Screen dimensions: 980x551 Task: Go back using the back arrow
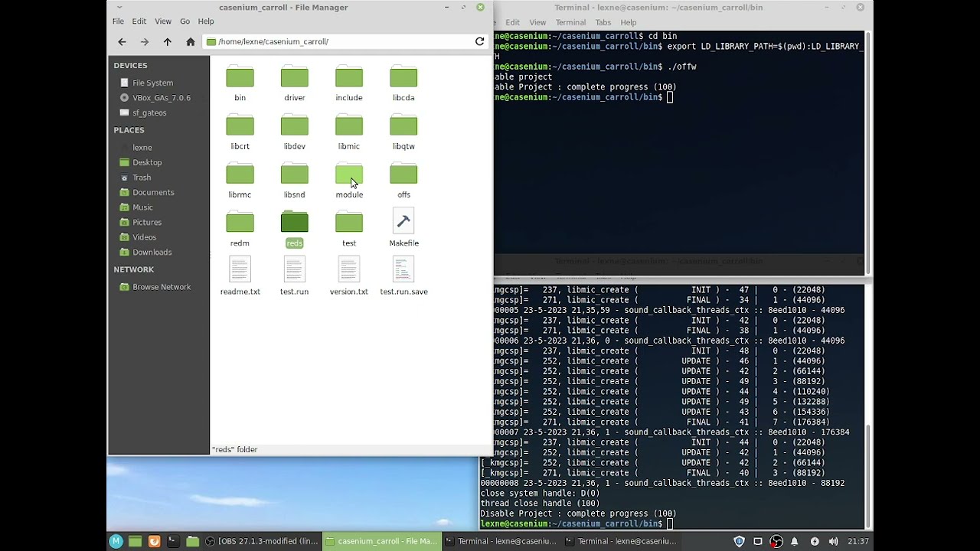[122, 42]
